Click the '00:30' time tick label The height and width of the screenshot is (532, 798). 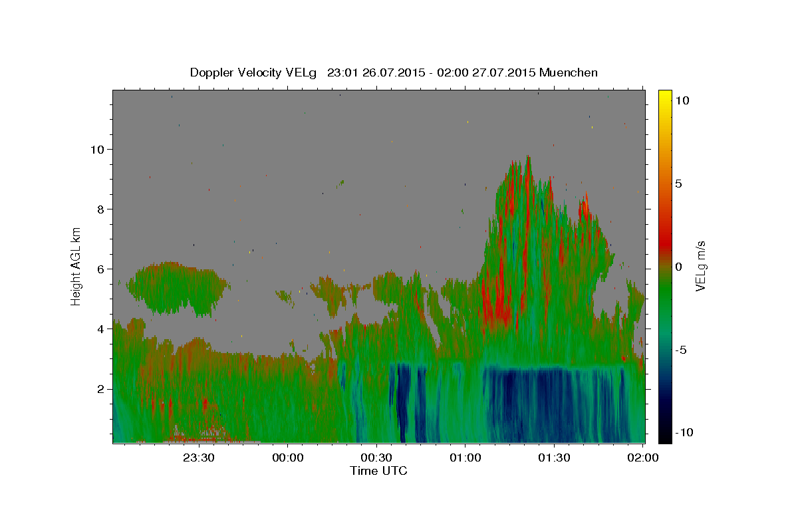pos(376,457)
